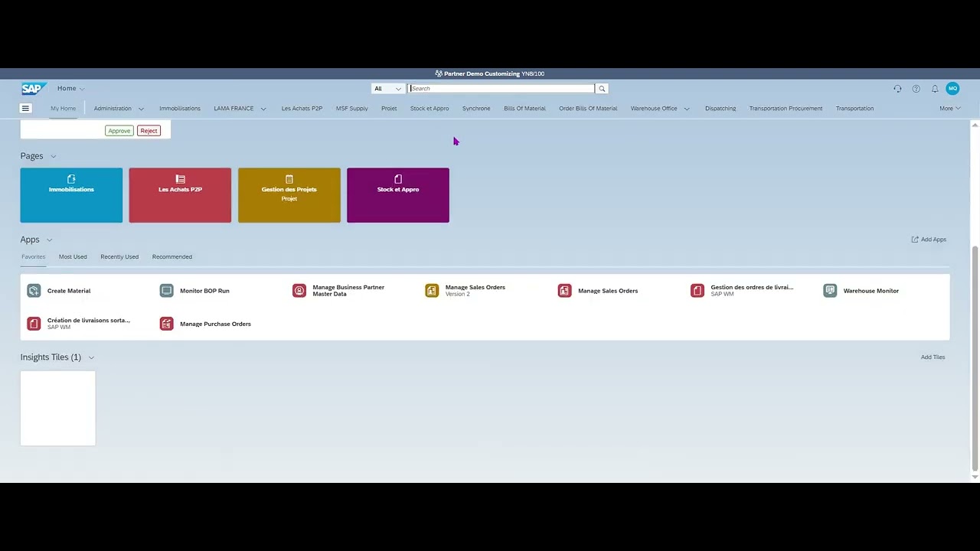Open the Gestion des ordres de livraison icon
This screenshot has height=551, width=980.
point(697,291)
